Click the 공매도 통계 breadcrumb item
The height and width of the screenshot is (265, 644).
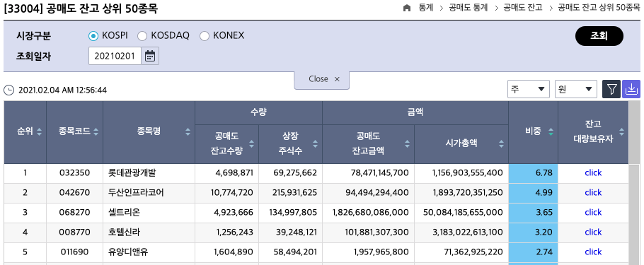[x=468, y=8]
